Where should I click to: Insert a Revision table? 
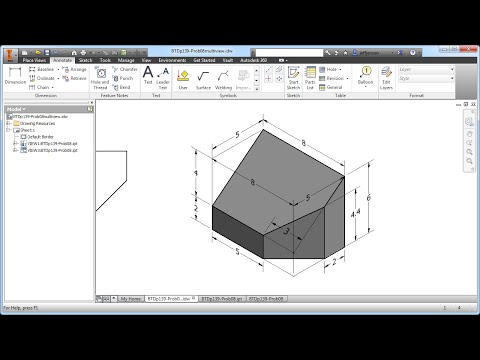coord(332,78)
